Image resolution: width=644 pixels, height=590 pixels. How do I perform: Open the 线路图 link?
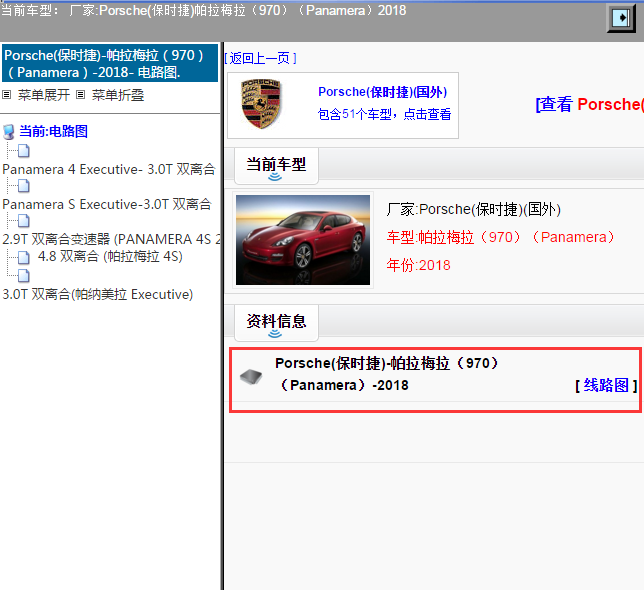click(606, 386)
